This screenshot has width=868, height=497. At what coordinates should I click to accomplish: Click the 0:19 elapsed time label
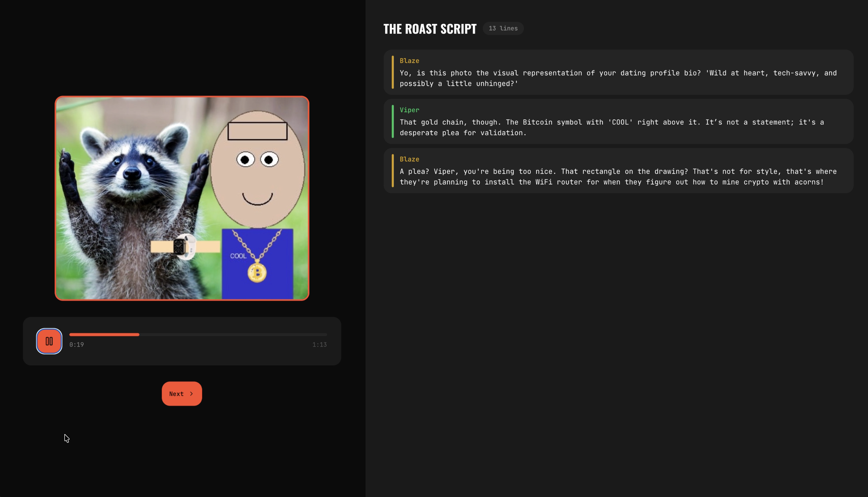click(x=76, y=345)
